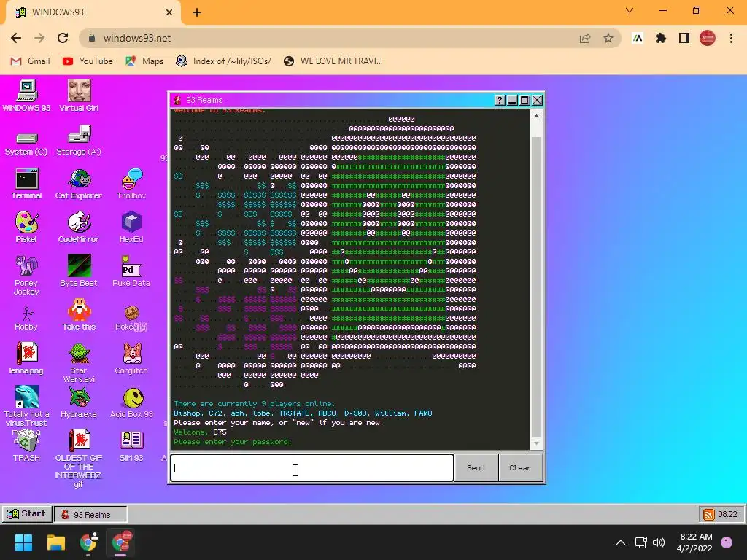This screenshot has height=560, width=747.
Task: Launch the HexEd cube icon
Action: [131, 227]
